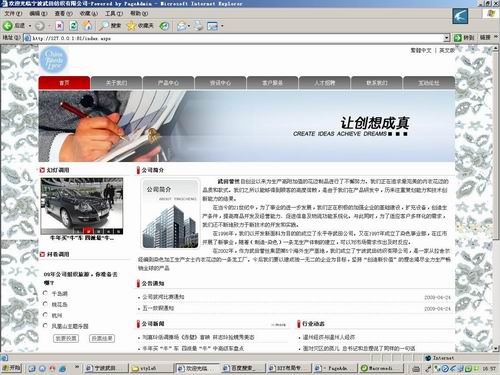Viewport: 500px width, 375px height.
Task: Open the Back button history dropdown arrow
Action: 30,26
